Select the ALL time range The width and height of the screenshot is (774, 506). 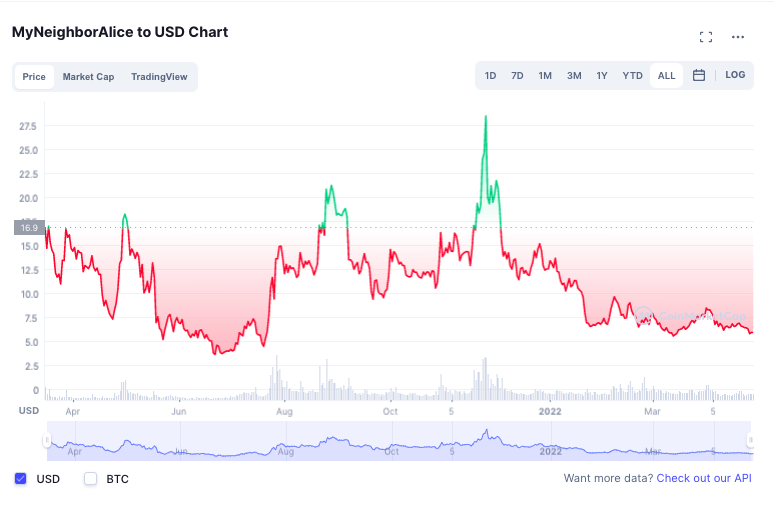tap(666, 76)
